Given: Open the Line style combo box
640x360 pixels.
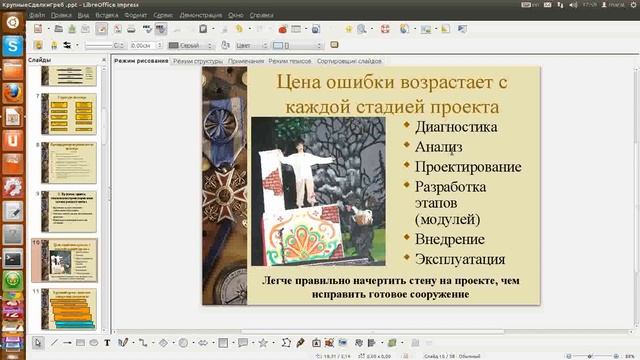Looking at the screenshot, I should pyautogui.click(x=104, y=45).
